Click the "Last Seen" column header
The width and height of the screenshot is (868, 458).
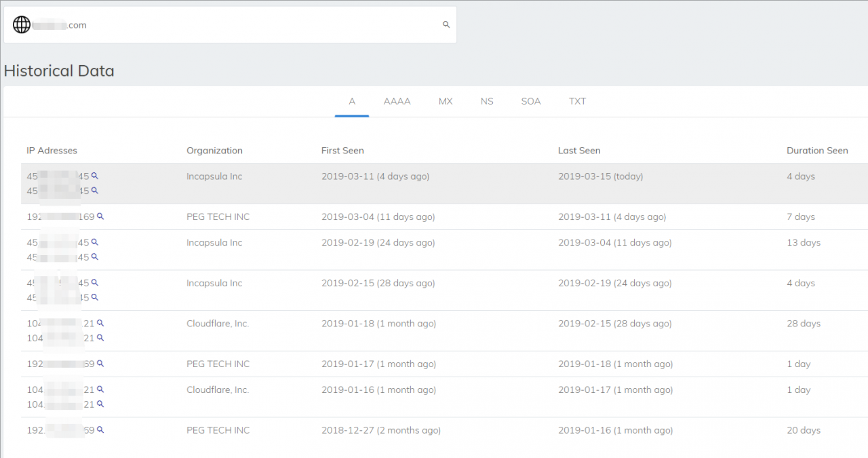click(x=579, y=151)
